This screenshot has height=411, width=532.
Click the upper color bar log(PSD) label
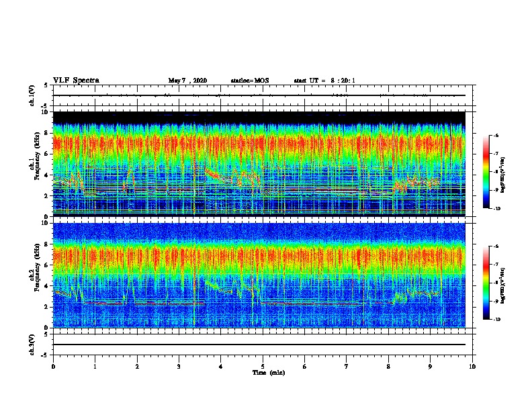503,175
